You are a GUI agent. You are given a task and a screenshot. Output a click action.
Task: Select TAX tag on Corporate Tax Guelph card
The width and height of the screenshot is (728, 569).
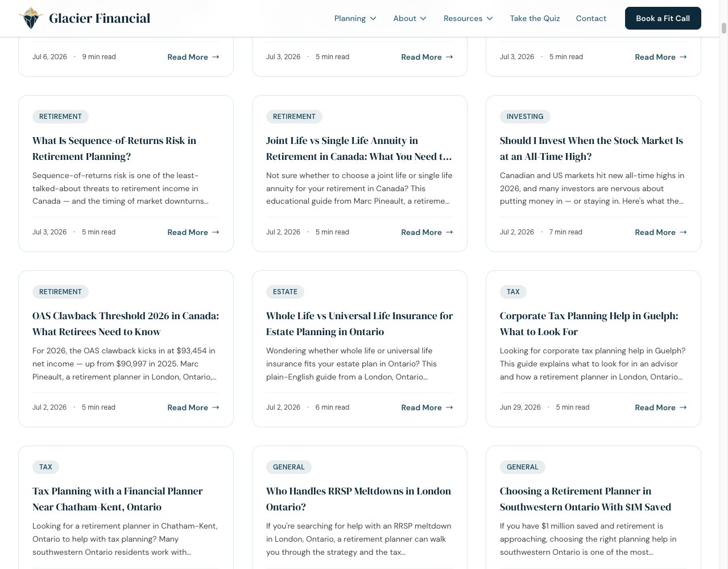[x=513, y=292]
